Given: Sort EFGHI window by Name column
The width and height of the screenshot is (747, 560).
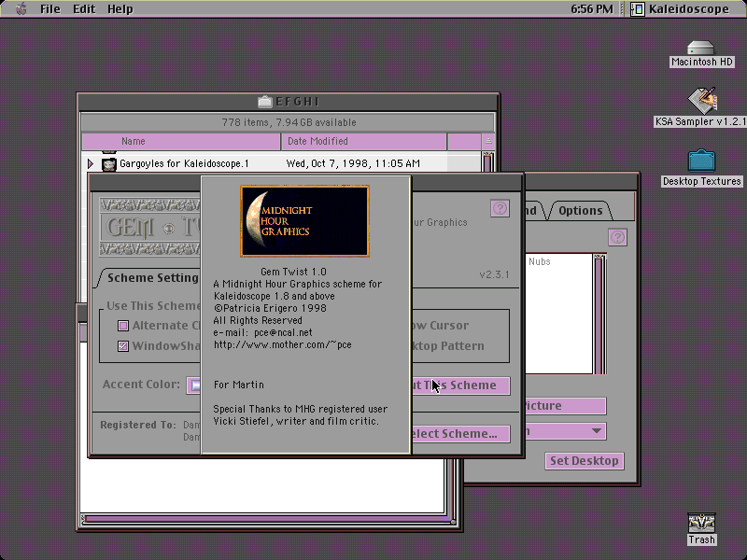Looking at the screenshot, I should [181, 142].
